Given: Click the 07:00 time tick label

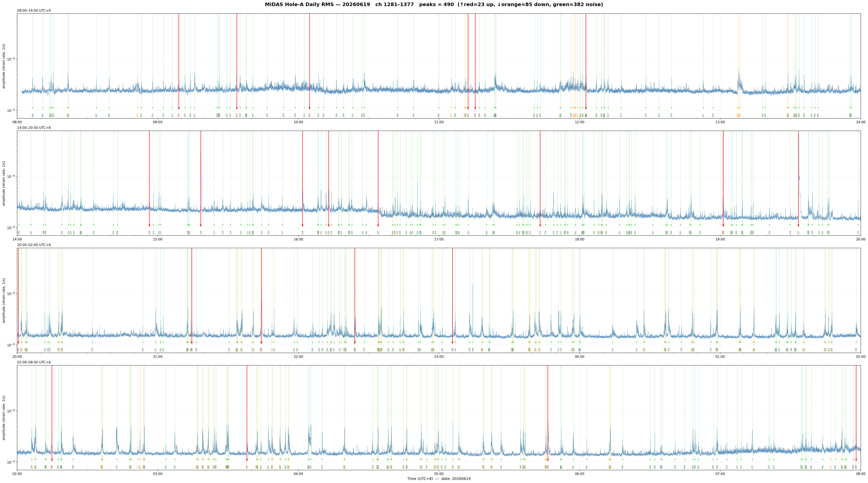Looking at the screenshot, I should pyautogui.click(x=720, y=474).
